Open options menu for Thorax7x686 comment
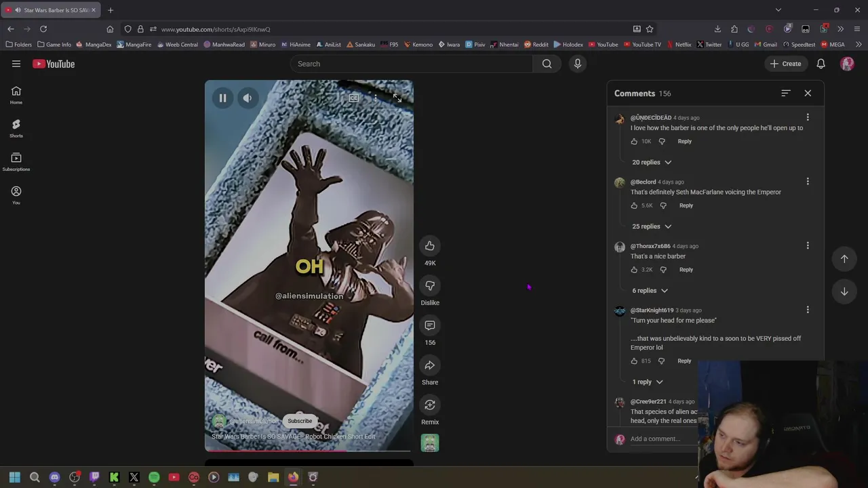868x488 pixels. (808, 245)
